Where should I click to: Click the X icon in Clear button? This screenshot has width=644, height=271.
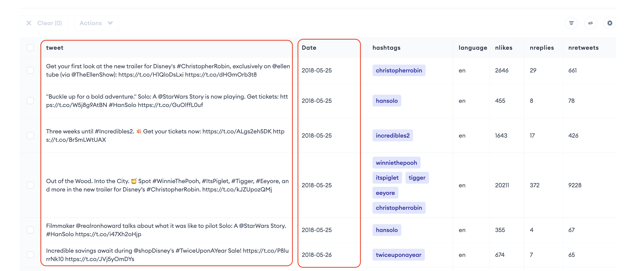pos(29,23)
